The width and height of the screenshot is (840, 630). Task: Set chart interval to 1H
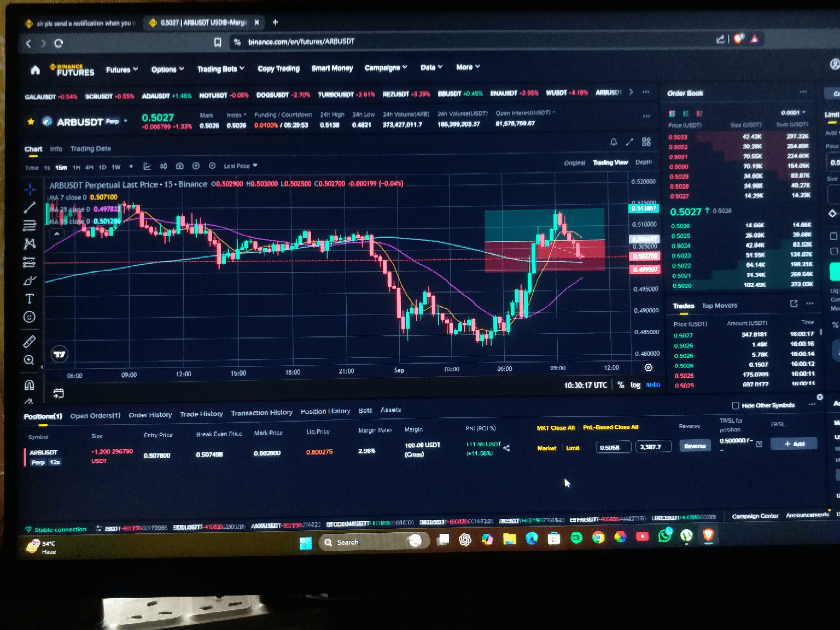(x=77, y=167)
